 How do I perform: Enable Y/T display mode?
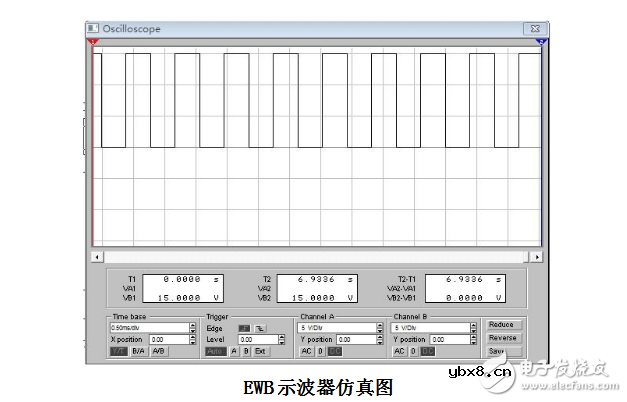119,351
